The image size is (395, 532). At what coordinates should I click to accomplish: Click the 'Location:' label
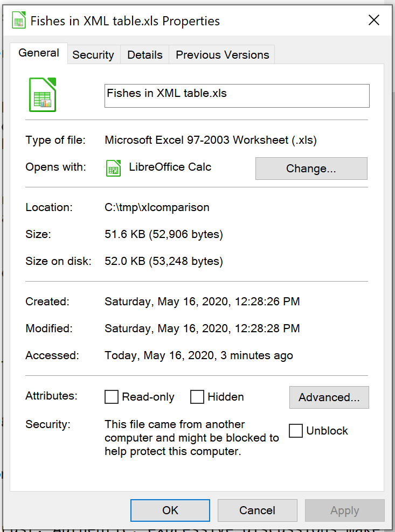tap(49, 207)
